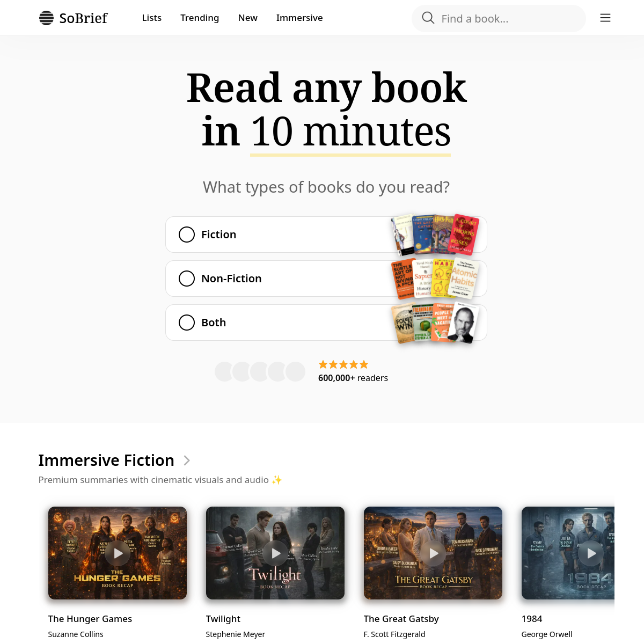Play the Twilight book recap video
644x644 pixels.
pyautogui.click(x=275, y=553)
